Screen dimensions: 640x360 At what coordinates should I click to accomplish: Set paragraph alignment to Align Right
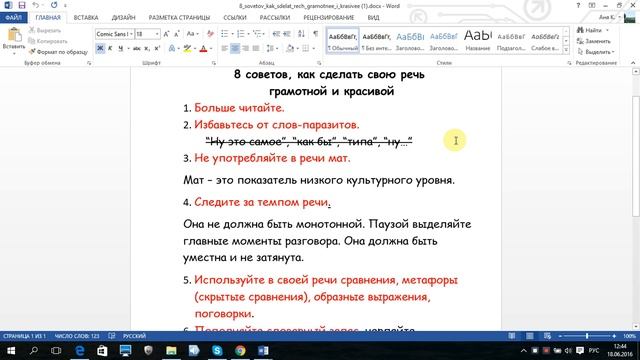click(245, 49)
